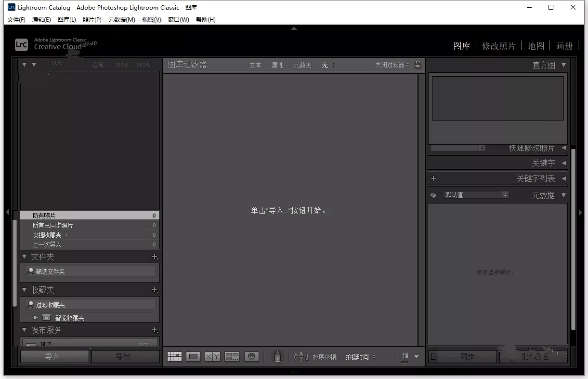The image size is (588, 379).
Task: Open the 图库(L) menu
Action: click(x=67, y=20)
